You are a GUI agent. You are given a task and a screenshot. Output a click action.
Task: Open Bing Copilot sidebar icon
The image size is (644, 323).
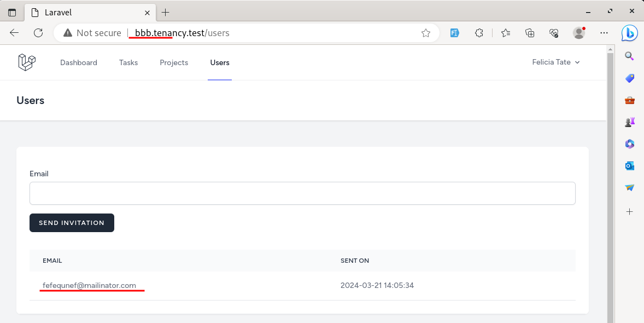629,33
